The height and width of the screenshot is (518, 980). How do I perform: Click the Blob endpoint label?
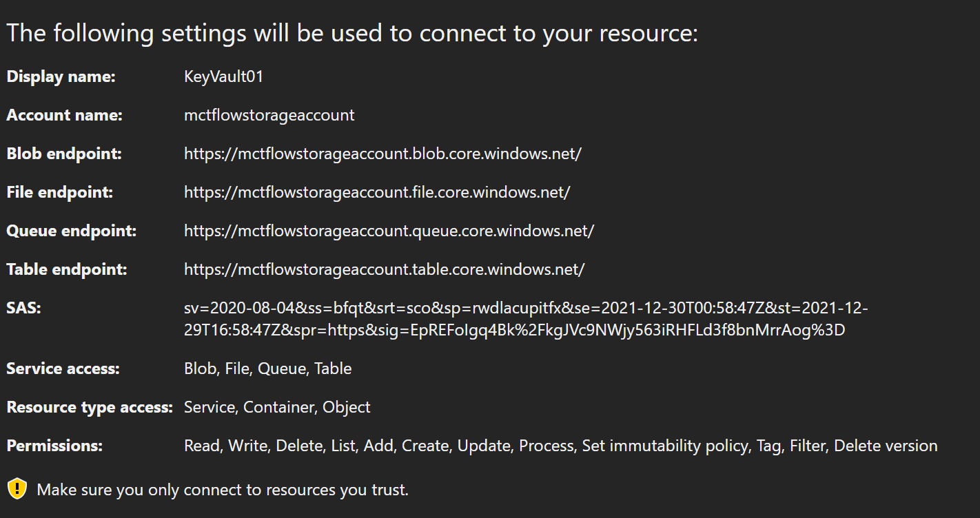click(x=64, y=154)
